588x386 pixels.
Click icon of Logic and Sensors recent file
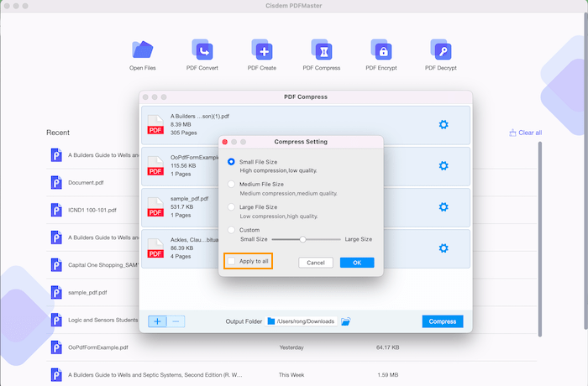point(56,320)
